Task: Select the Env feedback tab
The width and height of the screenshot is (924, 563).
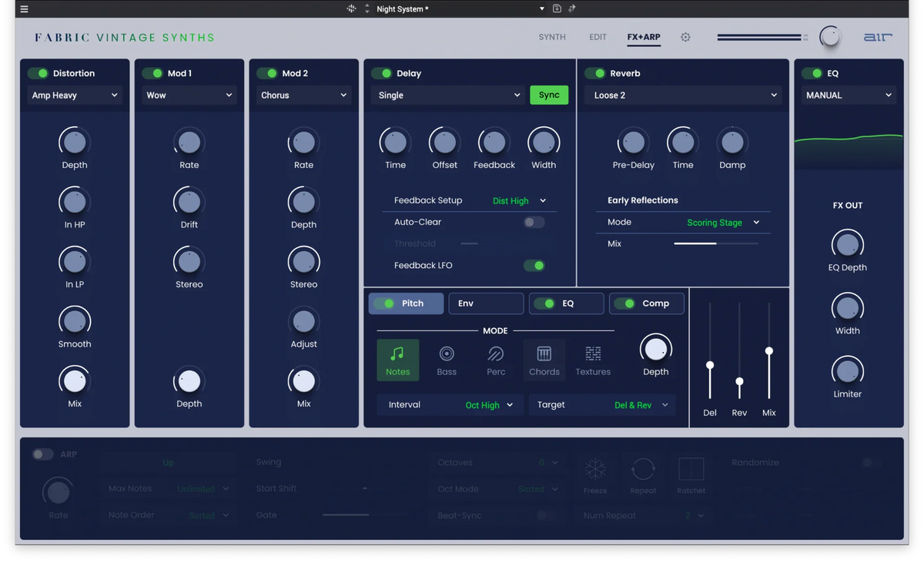Action: click(486, 303)
